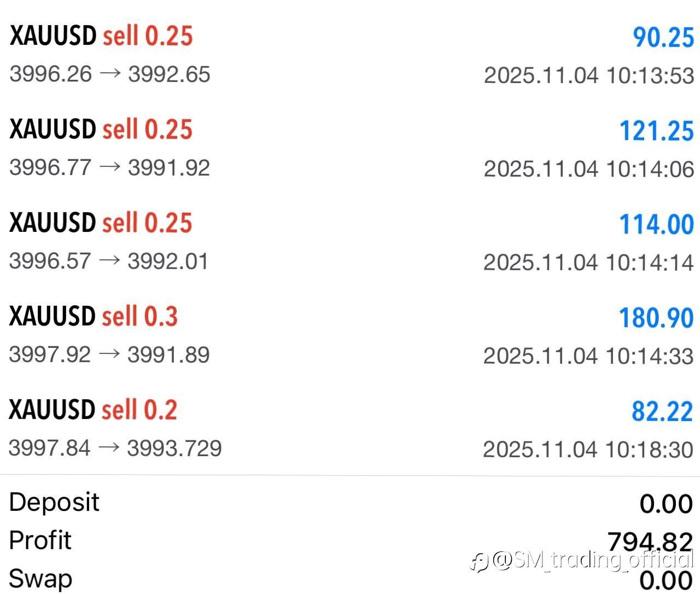Click the Swap summary label

40,579
